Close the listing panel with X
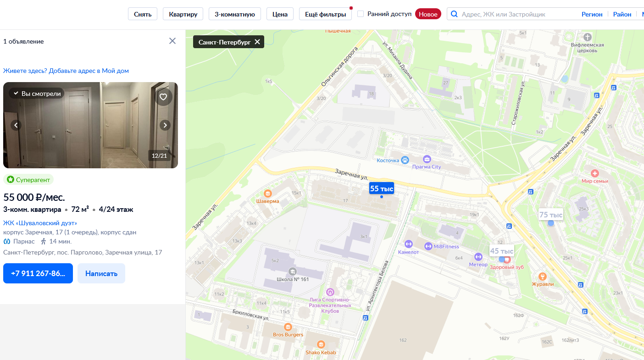Image resolution: width=644 pixels, height=360 pixels. (172, 41)
